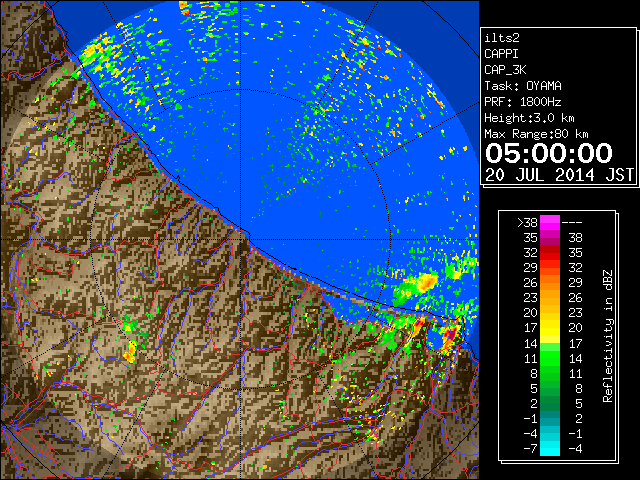Select the 'CAPPI' text line
The height and width of the screenshot is (480, 640).
(501, 54)
